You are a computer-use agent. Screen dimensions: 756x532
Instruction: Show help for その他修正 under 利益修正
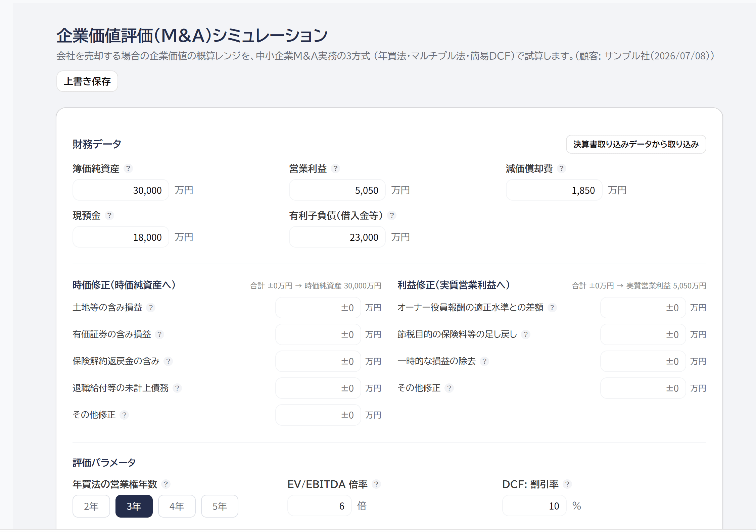449,388
